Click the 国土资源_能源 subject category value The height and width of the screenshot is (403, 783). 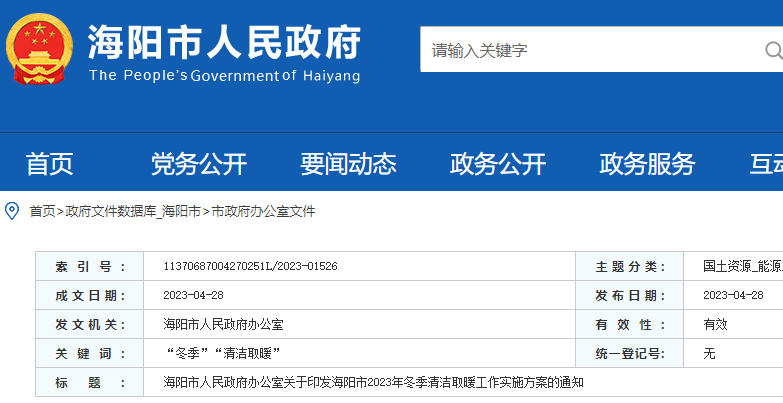(742, 267)
